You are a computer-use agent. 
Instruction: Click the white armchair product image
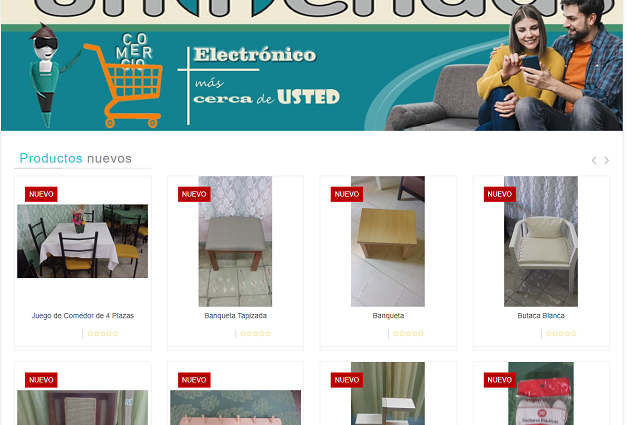(x=541, y=241)
